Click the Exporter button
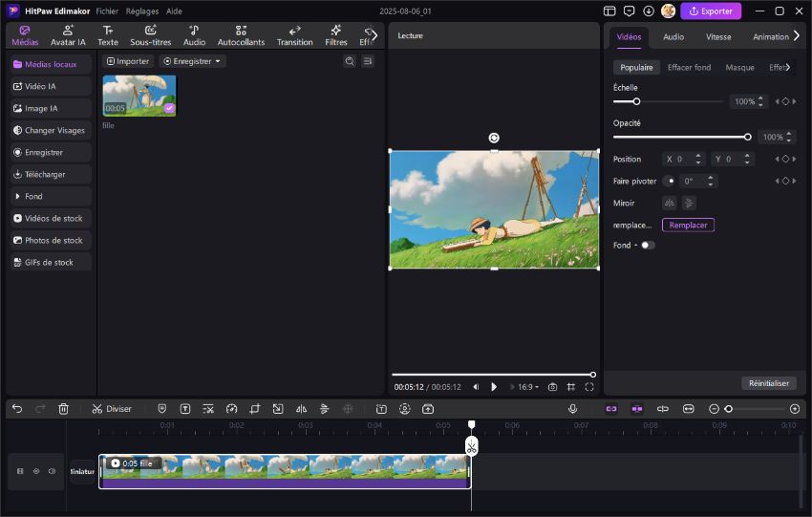 (711, 11)
